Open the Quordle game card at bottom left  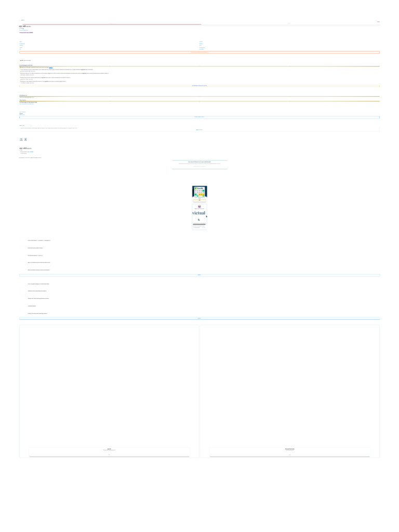click(x=109, y=451)
